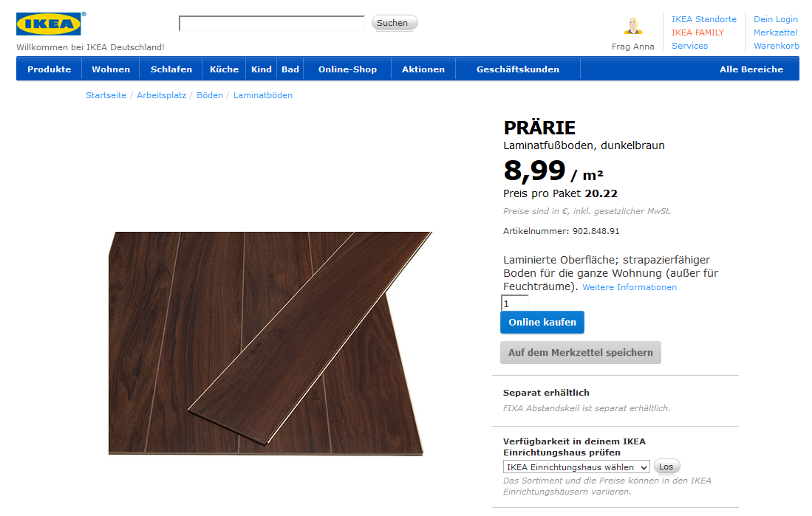Click the Suchen search button
This screenshot has width=812, height=516.
pos(395,23)
